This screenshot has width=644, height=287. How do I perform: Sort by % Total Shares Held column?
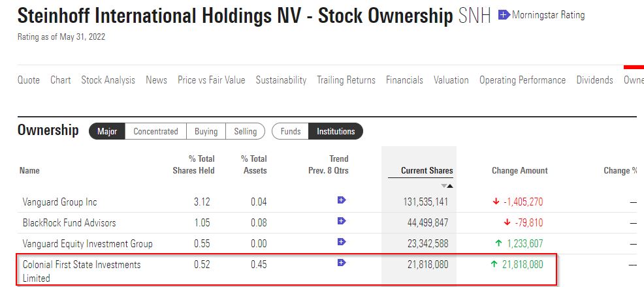pyautogui.click(x=193, y=164)
